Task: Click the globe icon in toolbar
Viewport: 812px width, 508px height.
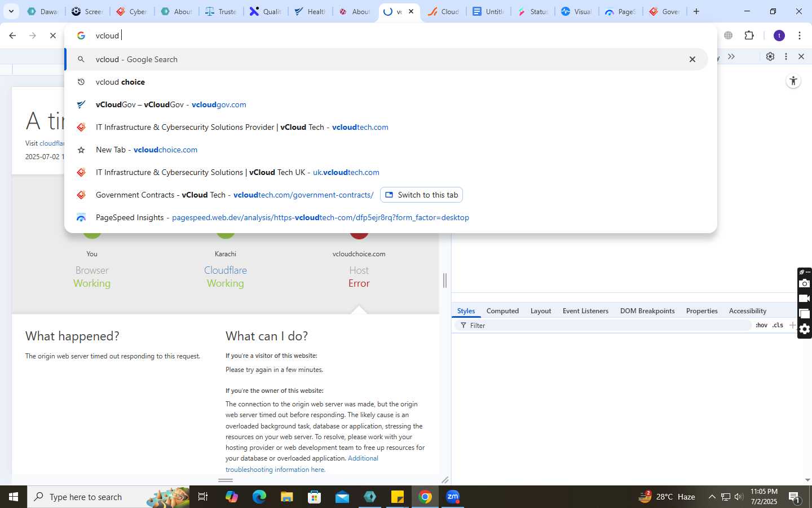Action: pos(729,36)
